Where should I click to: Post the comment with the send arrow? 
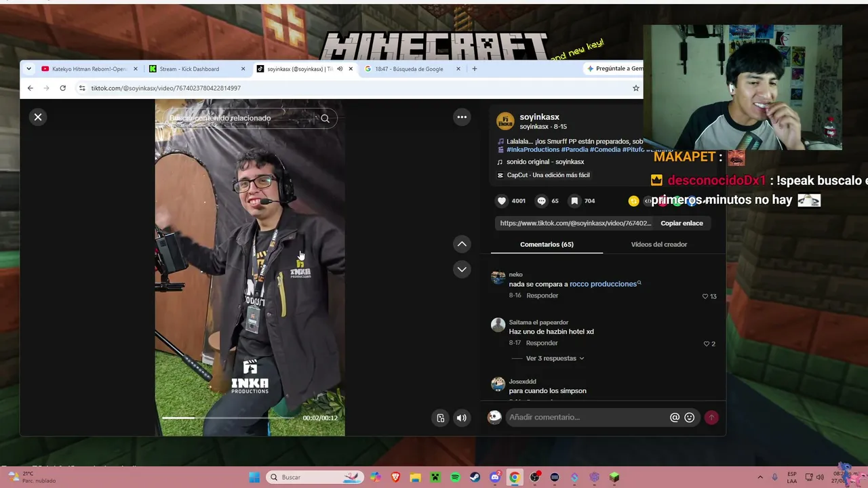click(x=711, y=418)
